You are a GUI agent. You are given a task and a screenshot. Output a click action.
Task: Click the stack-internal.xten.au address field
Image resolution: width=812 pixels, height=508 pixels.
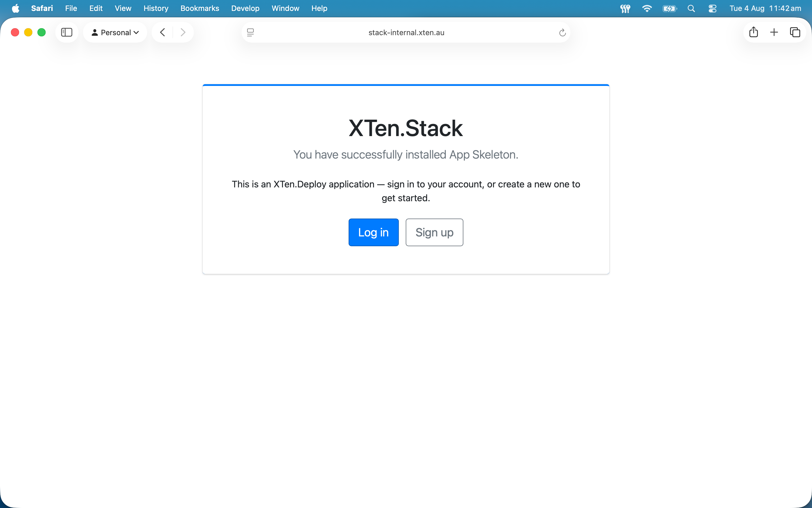(x=406, y=32)
